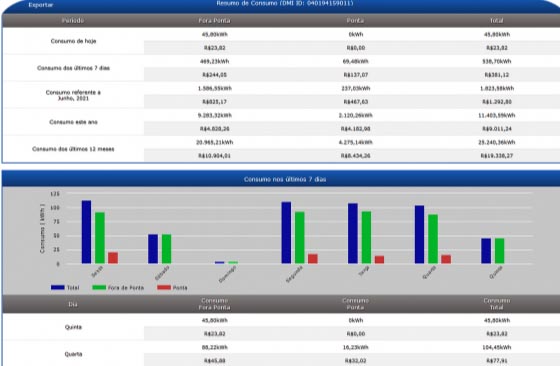
Task: Select the R$467,63 Ponta cost
Action: pyautogui.click(x=356, y=102)
